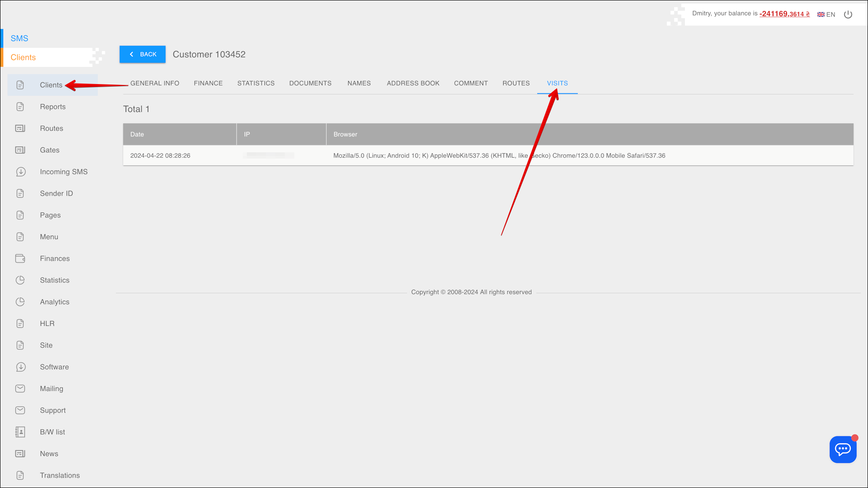
Task: Open the EN language selector
Action: (x=826, y=14)
